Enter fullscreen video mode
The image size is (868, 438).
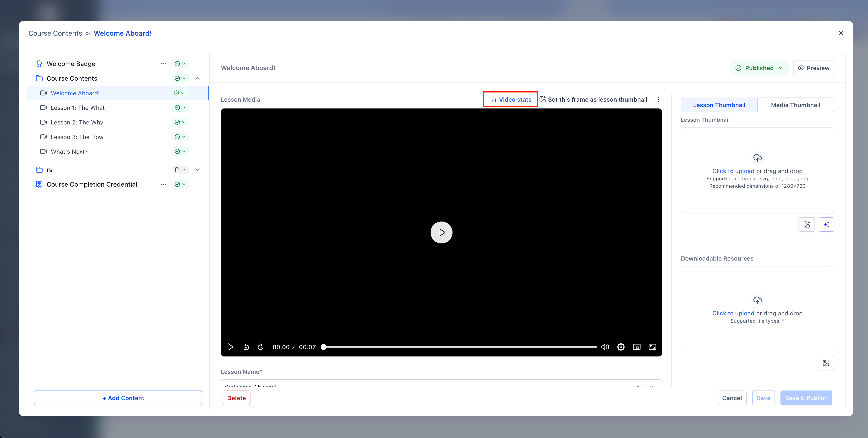point(652,347)
